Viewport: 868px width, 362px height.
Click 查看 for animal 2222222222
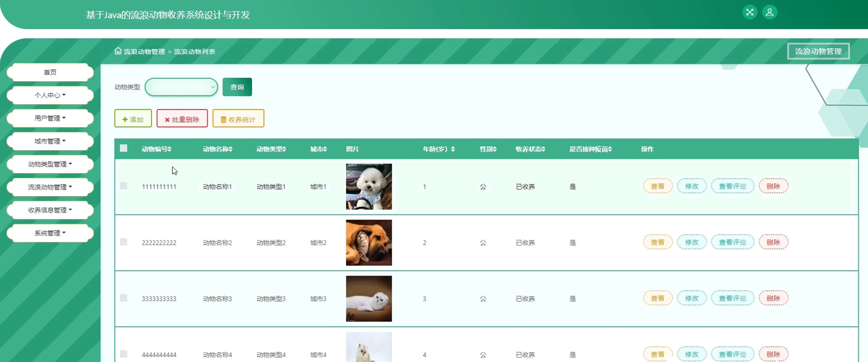click(658, 242)
